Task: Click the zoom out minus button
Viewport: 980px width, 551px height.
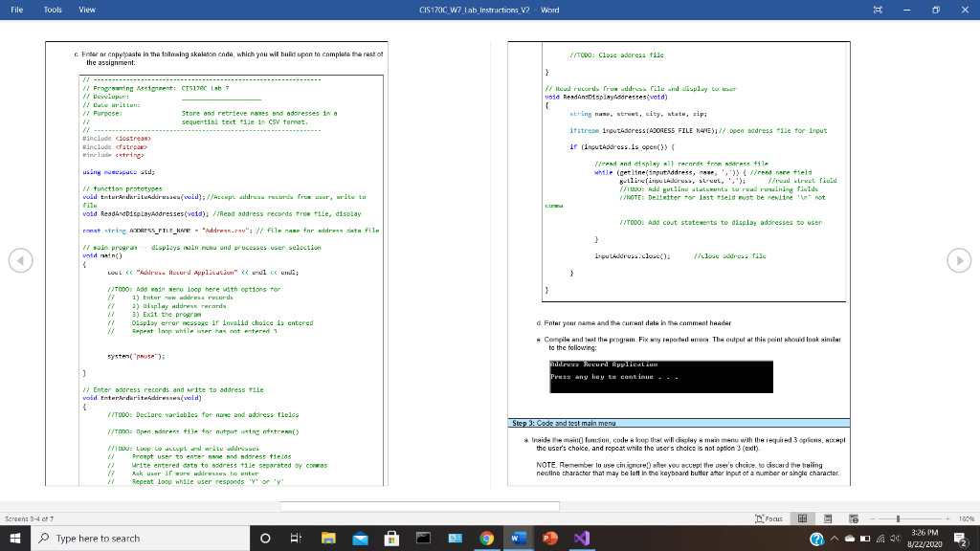Action: pyautogui.click(x=873, y=518)
